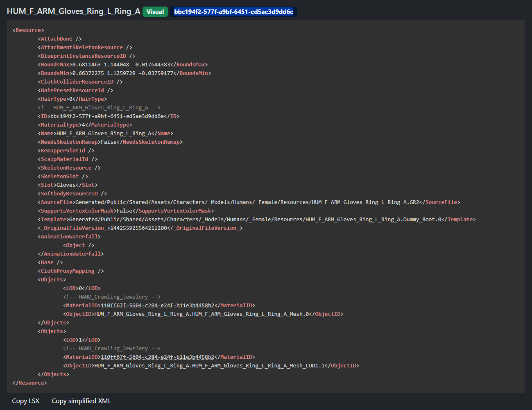Click the RemapperSlotId tag
This screenshot has width=532, height=410.
(x=66, y=150)
